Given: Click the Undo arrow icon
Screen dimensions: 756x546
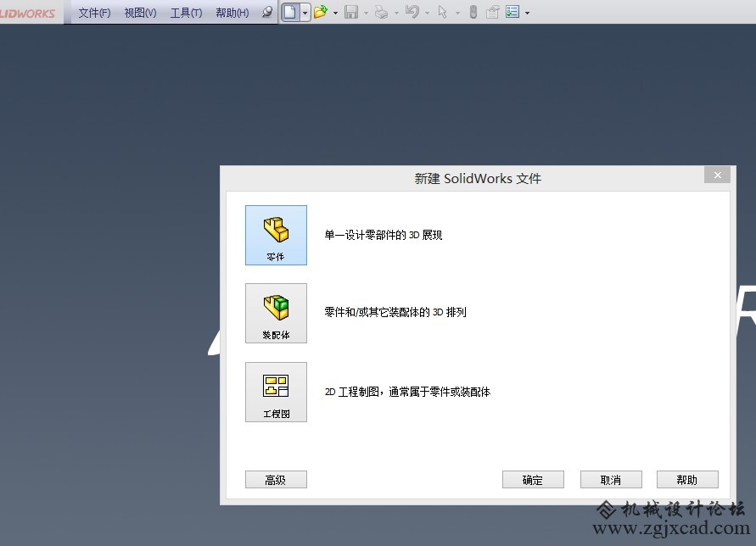Looking at the screenshot, I should [x=412, y=12].
